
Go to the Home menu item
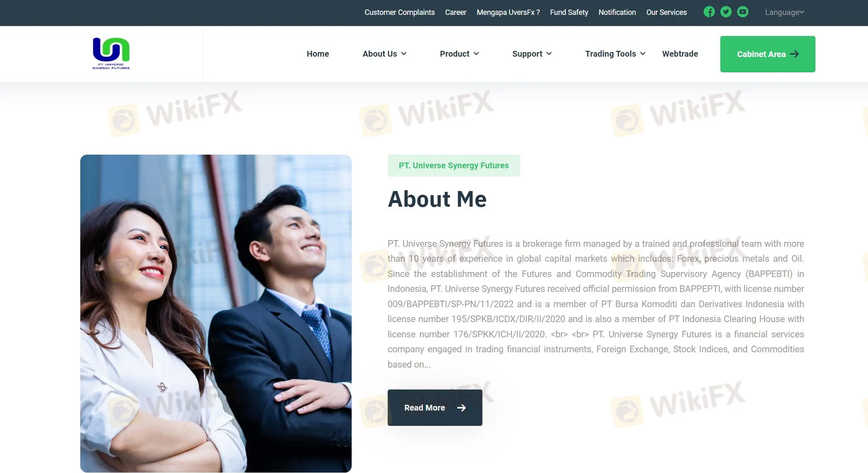tap(318, 54)
